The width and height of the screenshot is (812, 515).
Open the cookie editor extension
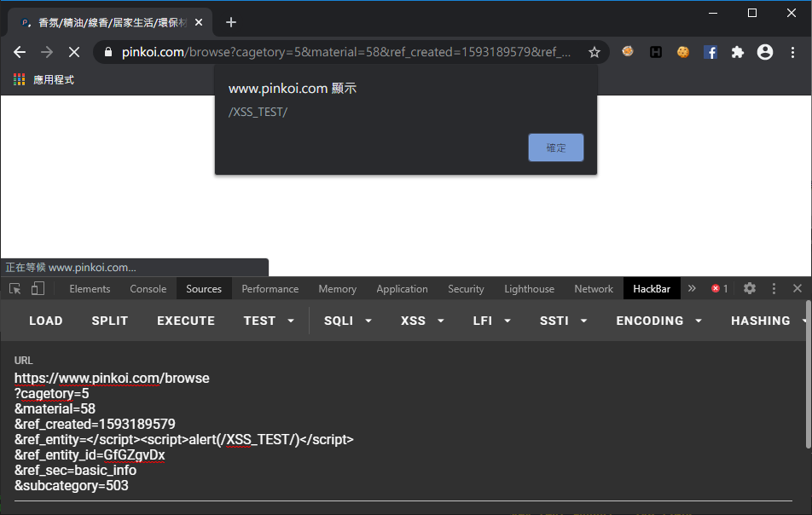683,52
